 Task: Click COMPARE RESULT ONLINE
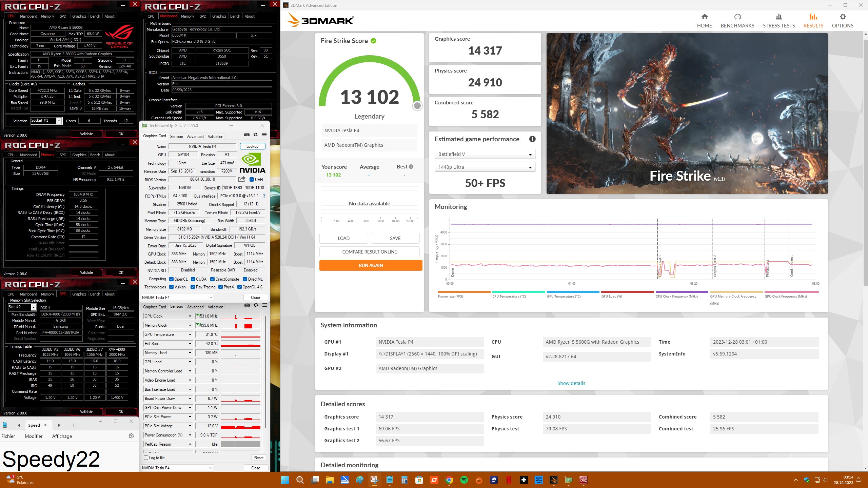tap(369, 252)
